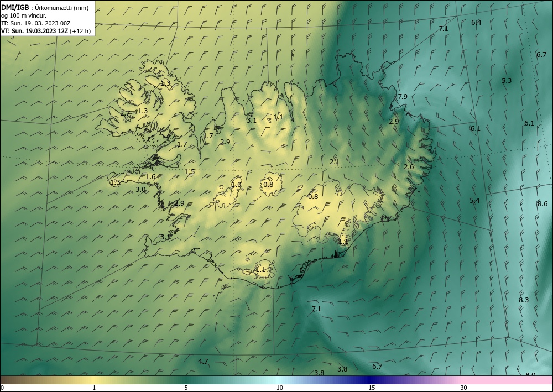Select the 'VT: Sun. 19.03.2023 12Z' valid time
The width and height of the screenshot is (553, 392).
34,31
